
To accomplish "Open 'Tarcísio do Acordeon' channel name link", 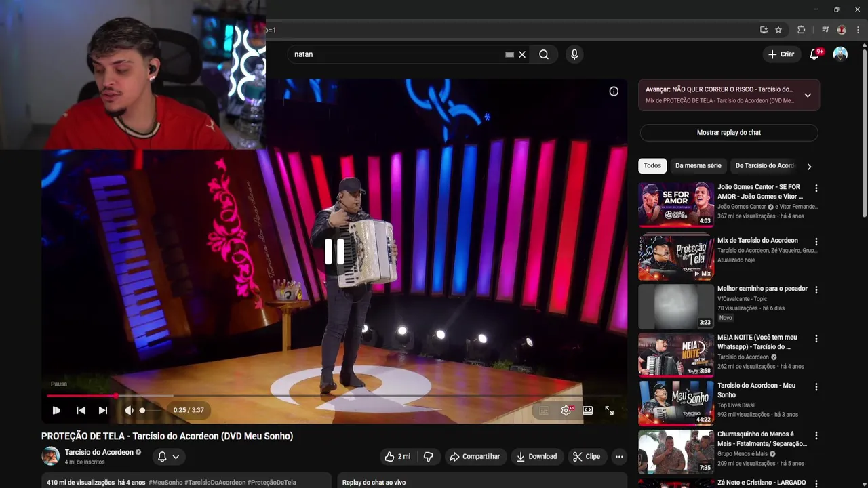I will click(99, 452).
